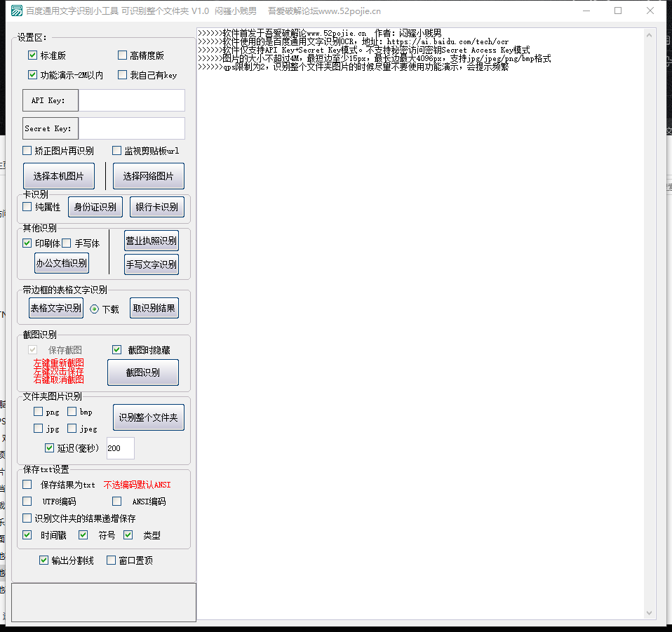Click the API Key input field
Image resolution: width=672 pixels, height=632 pixels.
(131, 100)
